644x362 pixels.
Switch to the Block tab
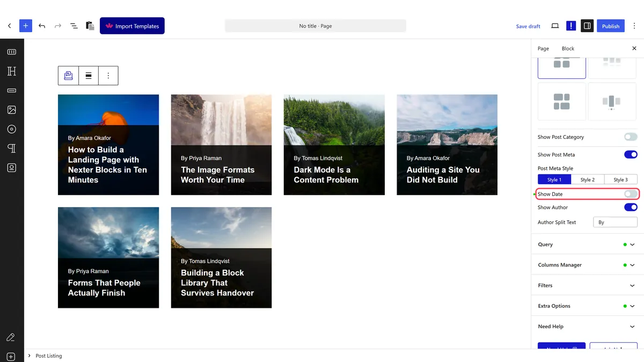pos(568,48)
